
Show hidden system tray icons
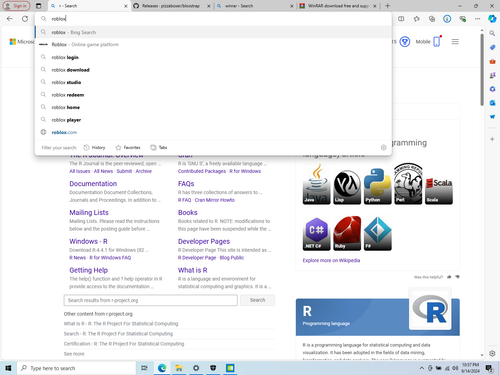422,368
